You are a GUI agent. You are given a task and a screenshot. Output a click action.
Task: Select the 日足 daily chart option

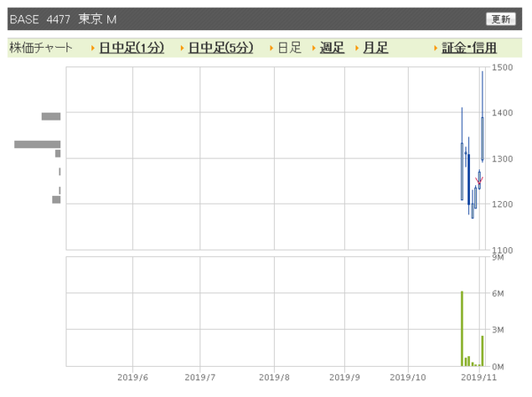pyautogui.click(x=289, y=48)
